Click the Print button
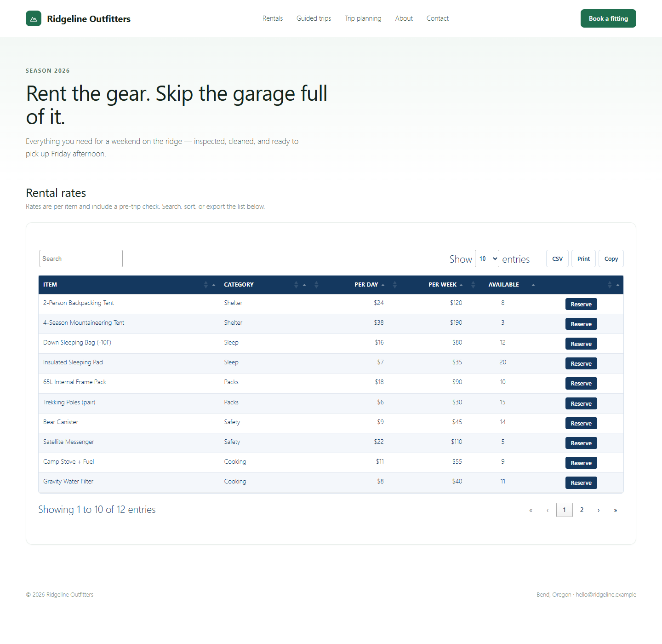662x644 pixels. 583,259
